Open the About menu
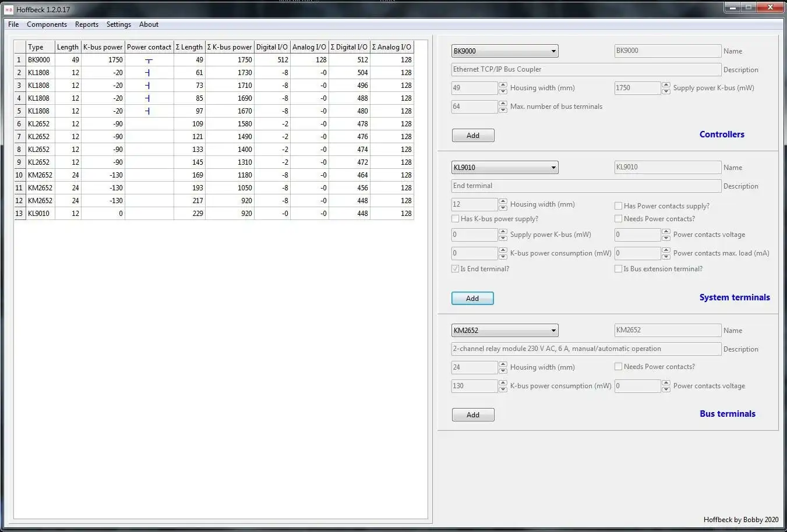787x532 pixels. click(149, 24)
